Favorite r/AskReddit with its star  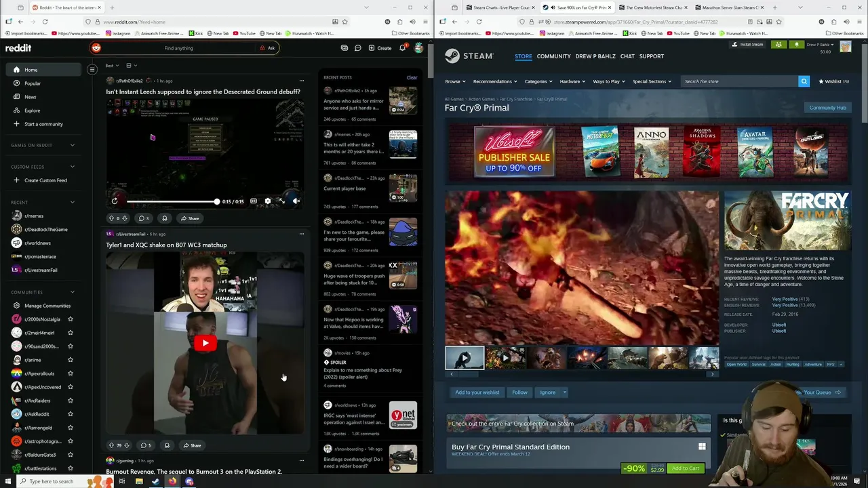pyautogui.click(x=70, y=414)
